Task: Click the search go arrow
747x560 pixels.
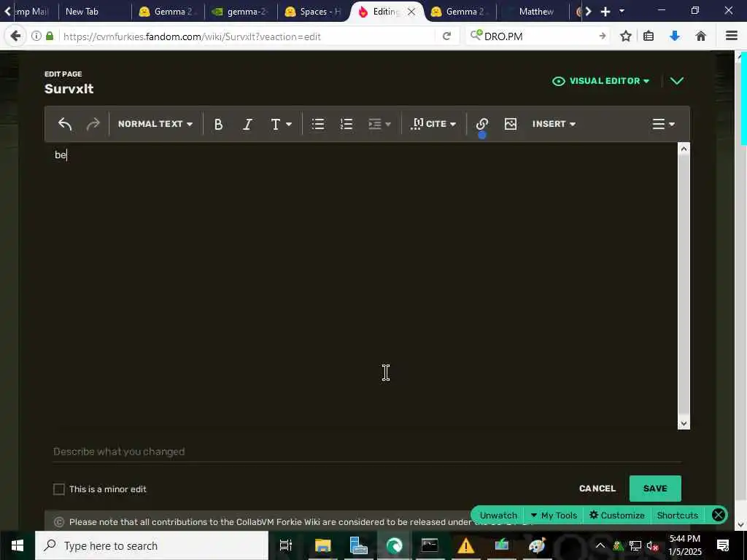Action: 602,36
